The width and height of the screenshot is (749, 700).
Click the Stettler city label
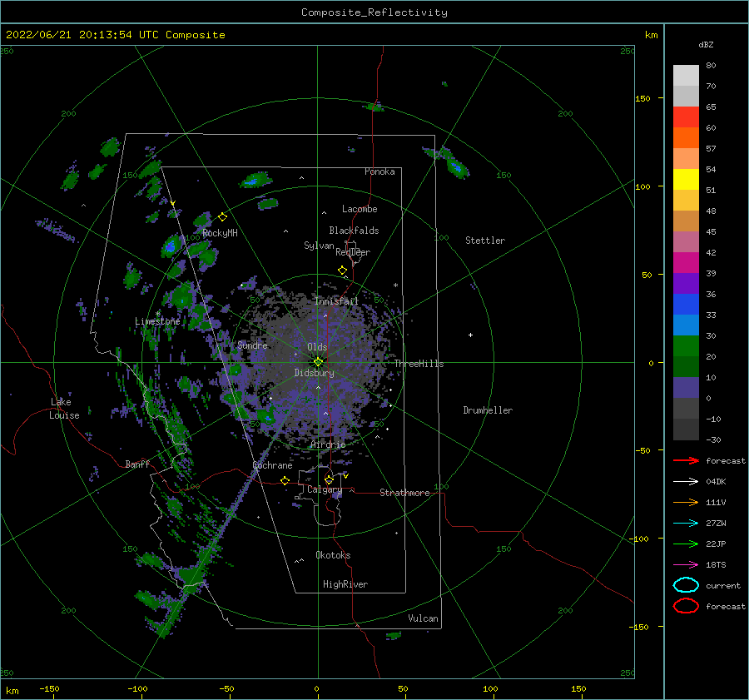click(x=485, y=241)
